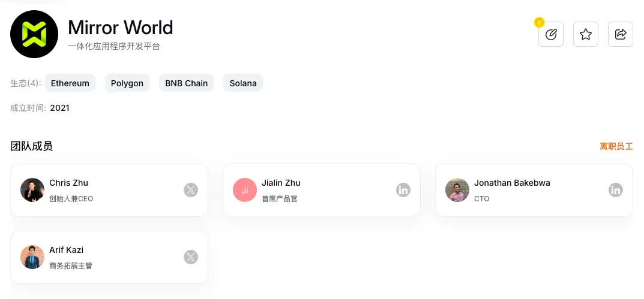Click Arif Kazi's profile photo
Image resolution: width=644 pixels, height=299 pixels.
32,257
